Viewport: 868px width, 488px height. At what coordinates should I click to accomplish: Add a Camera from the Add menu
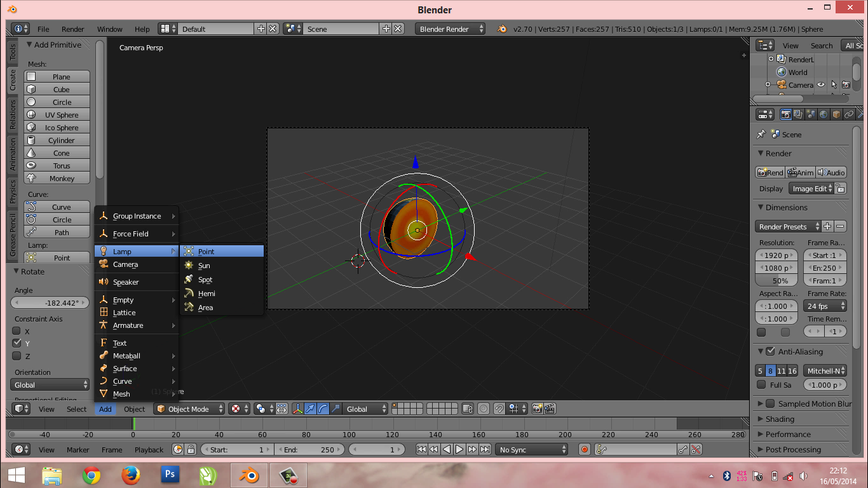(137, 264)
